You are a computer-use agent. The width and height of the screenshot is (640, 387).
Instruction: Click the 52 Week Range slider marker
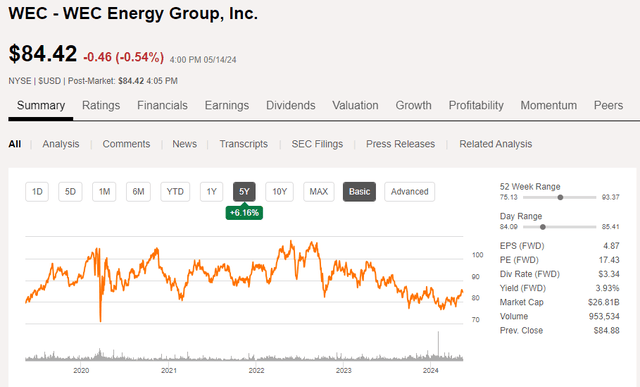[x=560, y=197]
